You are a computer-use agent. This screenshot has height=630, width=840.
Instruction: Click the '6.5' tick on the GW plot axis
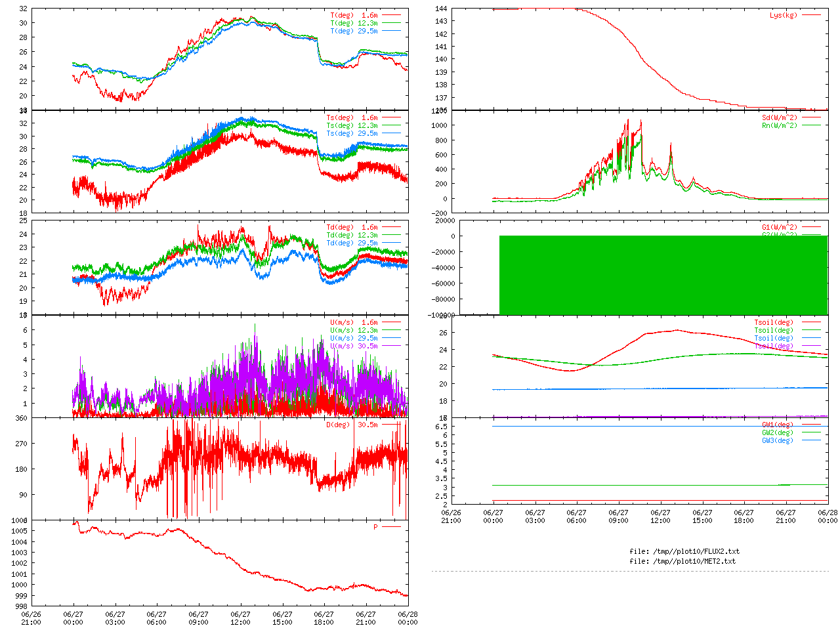pyautogui.click(x=441, y=427)
